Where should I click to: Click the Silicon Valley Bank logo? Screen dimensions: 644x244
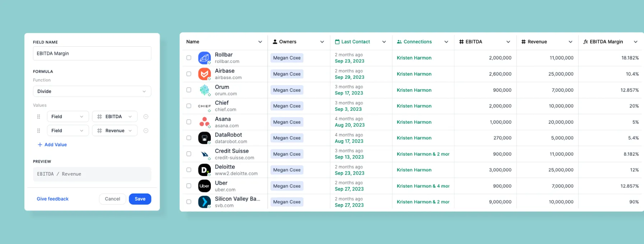click(204, 202)
